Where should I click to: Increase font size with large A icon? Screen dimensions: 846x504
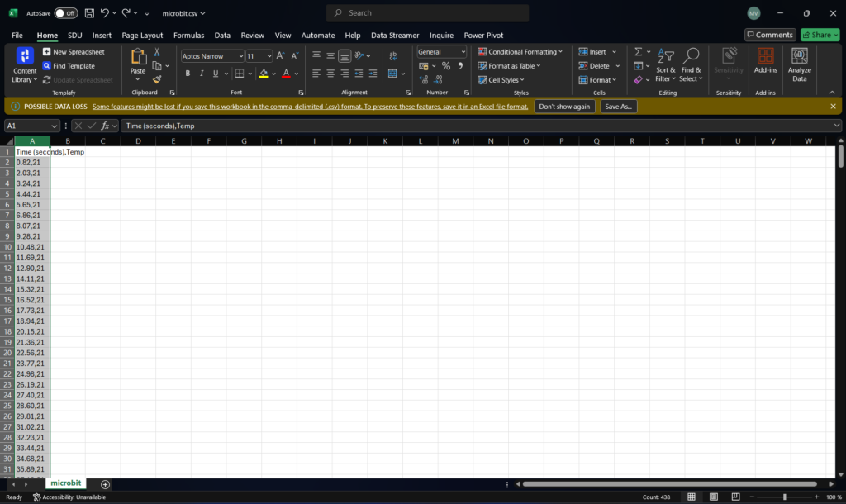280,55
